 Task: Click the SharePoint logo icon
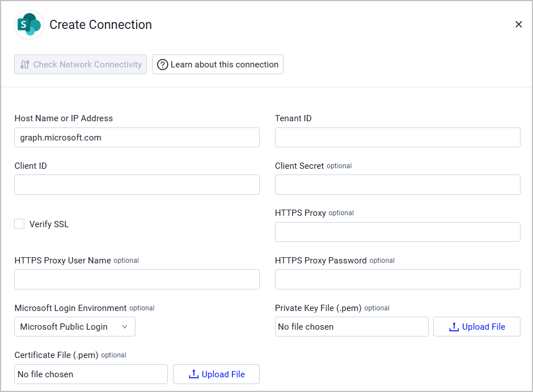(29, 24)
